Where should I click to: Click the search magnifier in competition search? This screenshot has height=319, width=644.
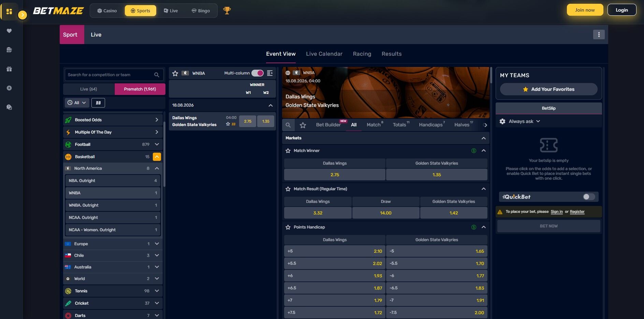coord(157,75)
